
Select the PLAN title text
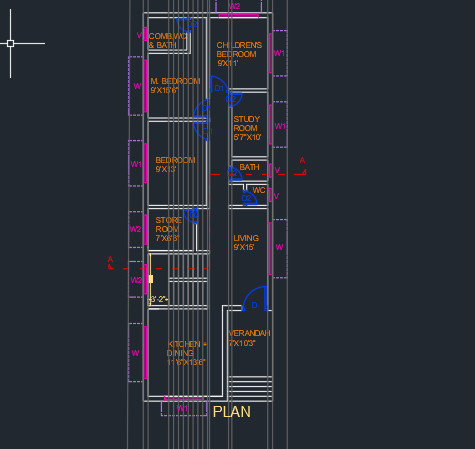pyautogui.click(x=232, y=412)
